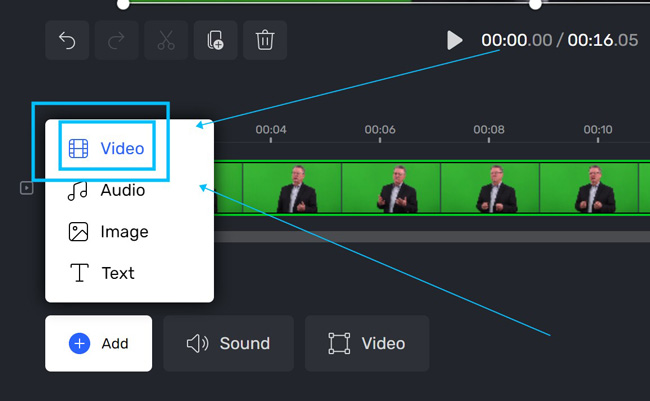The image size is (650, 401).
Task: Click the redo arrow icon
Action: point(116,40)
